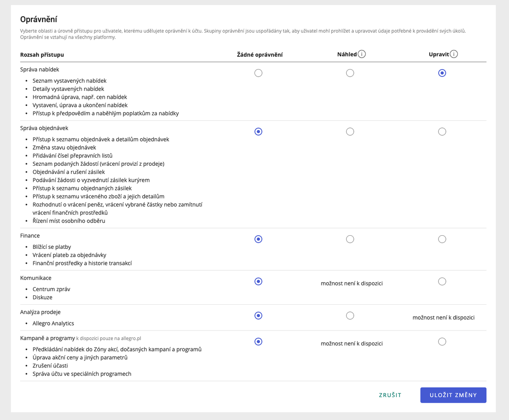Click the Oprávnění heading
The image size is (509, 420).
[x=39, y=19]
